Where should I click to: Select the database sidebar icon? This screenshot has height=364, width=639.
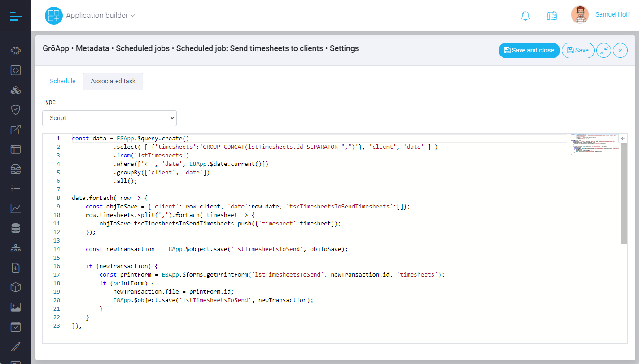click(x=16, y=228)
